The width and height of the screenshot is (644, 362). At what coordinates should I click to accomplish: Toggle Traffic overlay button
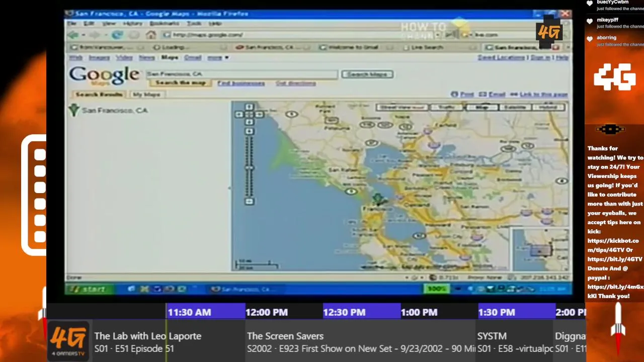[x=446, y=108]
